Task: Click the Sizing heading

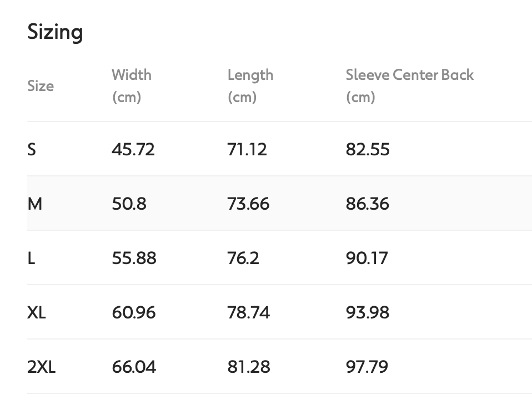Action: click(x=55, y=32)
